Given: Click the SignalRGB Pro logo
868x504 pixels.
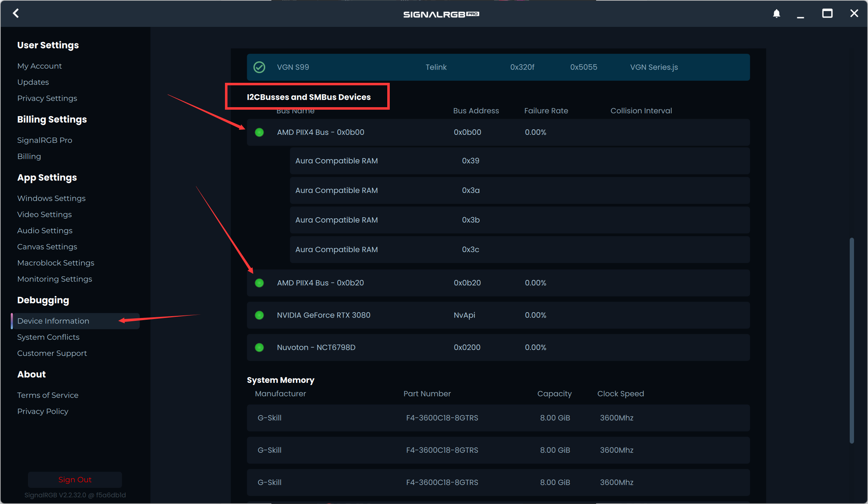Looking at the screenshot, I should tap(441, 14).
